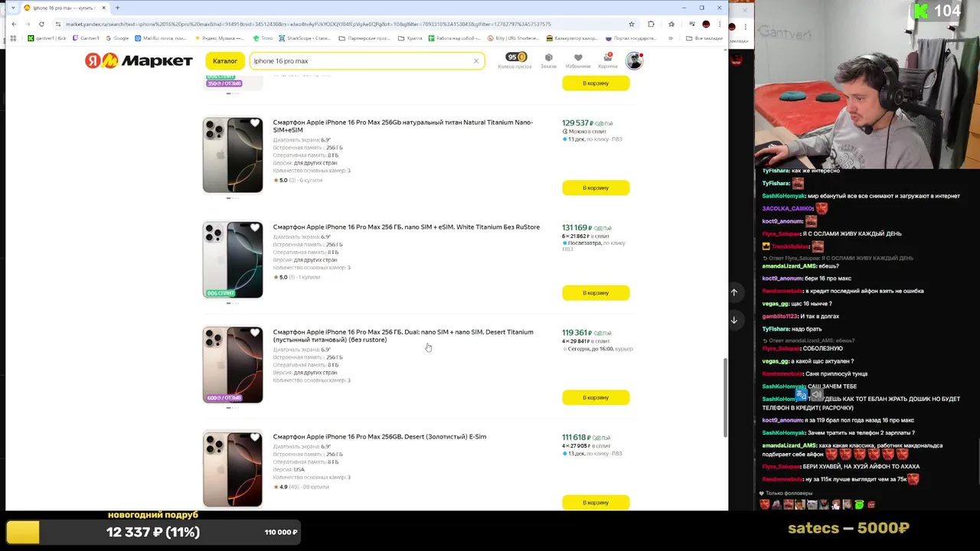Add the 129 537 ₽ Natural Titanium iPhone to cart
980x551 pixels.
pos(596,187)
